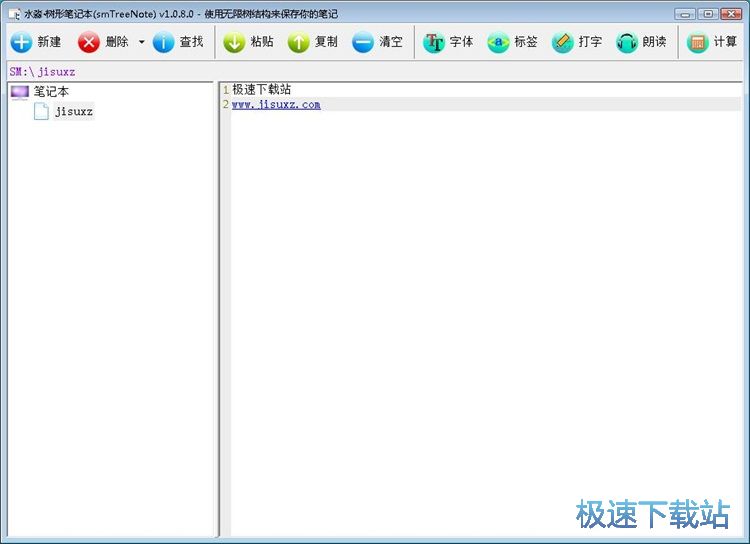Click the green up-arrow 复制 icon
This screenshot has height=544, width=750.
298,43
